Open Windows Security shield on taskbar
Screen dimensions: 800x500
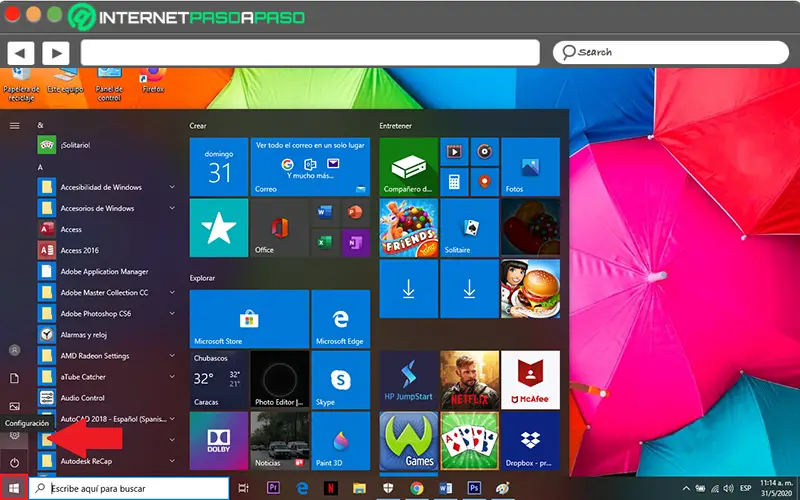pos(388,488)
